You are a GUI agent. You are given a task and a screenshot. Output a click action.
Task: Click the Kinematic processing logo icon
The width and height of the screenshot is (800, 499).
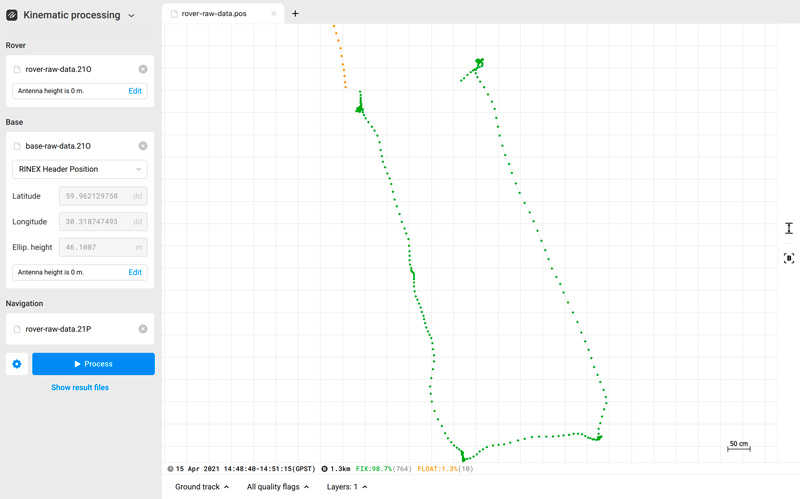12,16
